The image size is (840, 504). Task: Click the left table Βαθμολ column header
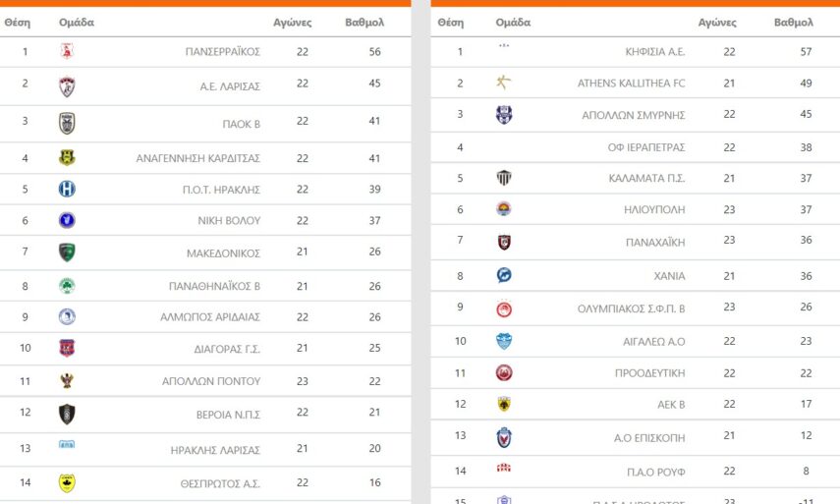[x=365, y=22]
